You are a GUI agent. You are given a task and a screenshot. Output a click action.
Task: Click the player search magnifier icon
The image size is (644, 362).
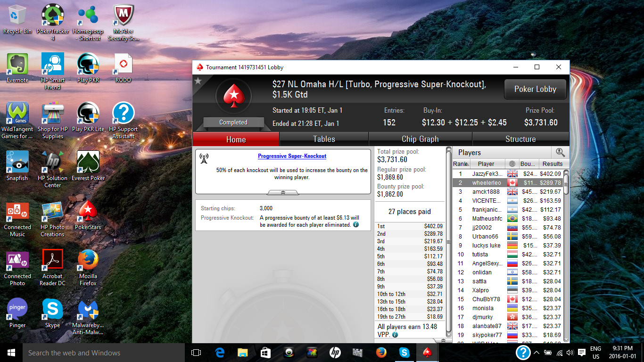[x=560, y=152]
